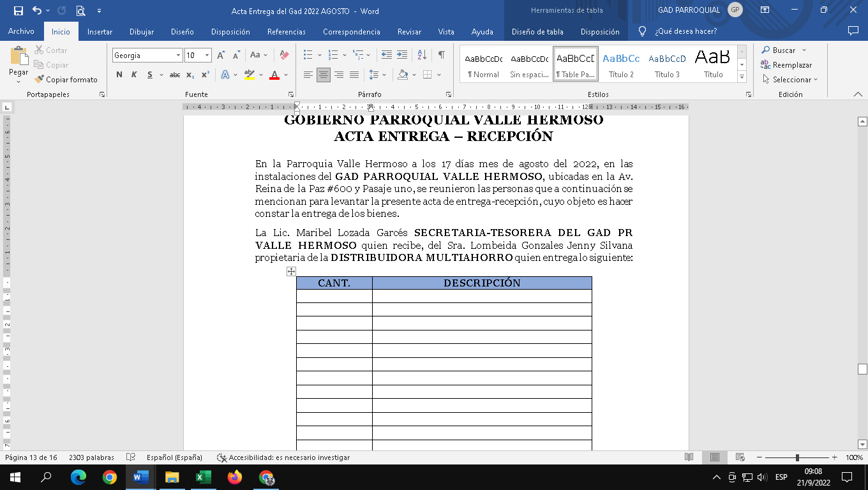868x490 pixels.
Task: Click the sort A-Z icon
Action: click(x=421, y=56)
